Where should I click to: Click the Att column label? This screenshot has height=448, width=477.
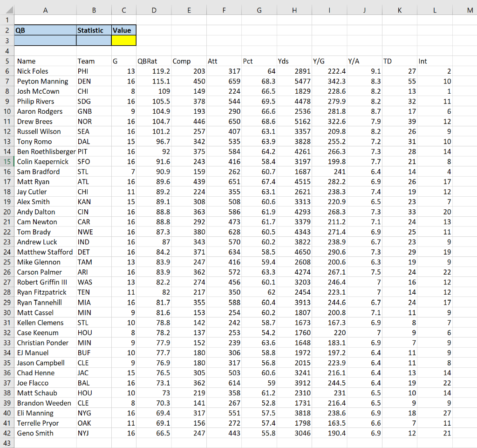[x=212, y=61]
